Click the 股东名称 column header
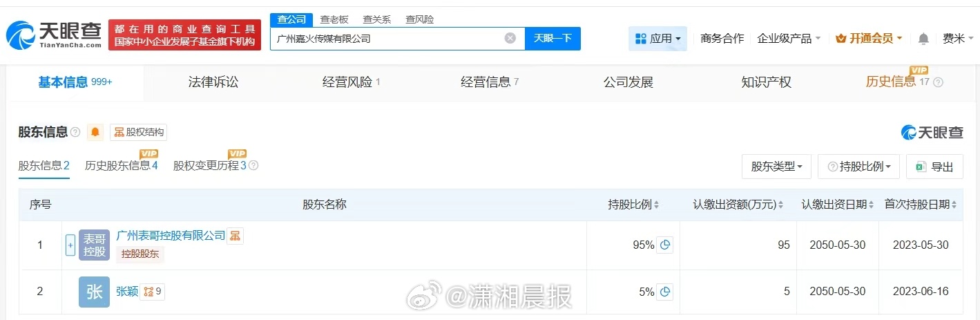This screenshot has width=980, height=320. point(324,205)
